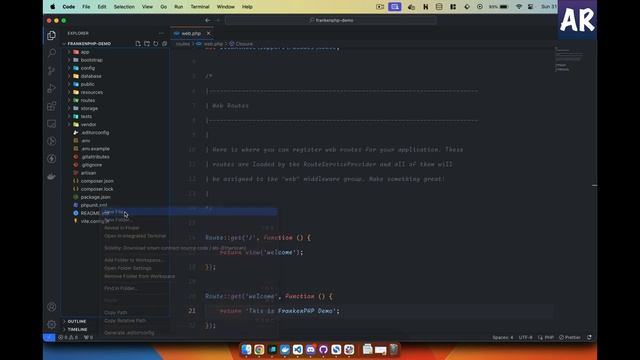Click the frankenphp-demo command center search box
This screenshot has width=640, height=360.
[331, 20]
